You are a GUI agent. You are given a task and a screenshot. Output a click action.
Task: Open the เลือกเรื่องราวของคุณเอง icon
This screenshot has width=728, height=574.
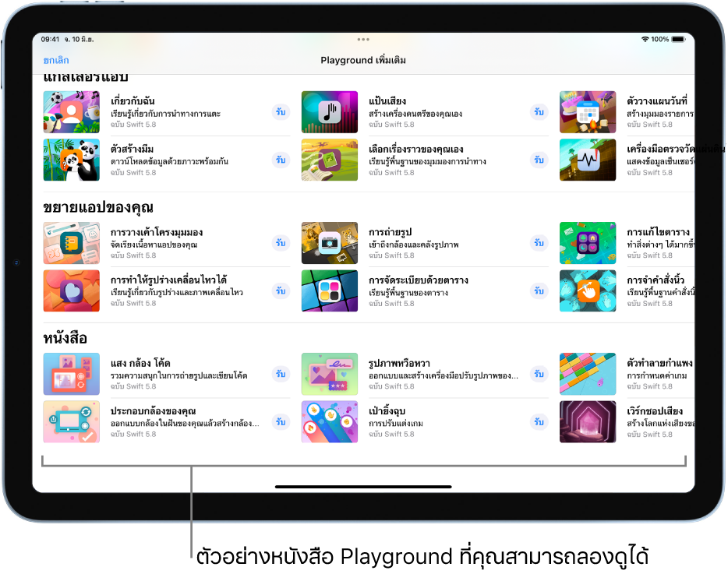330,160
